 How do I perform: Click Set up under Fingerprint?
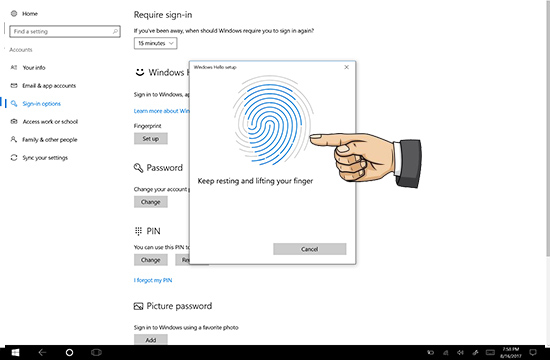[x=150, y=139]
